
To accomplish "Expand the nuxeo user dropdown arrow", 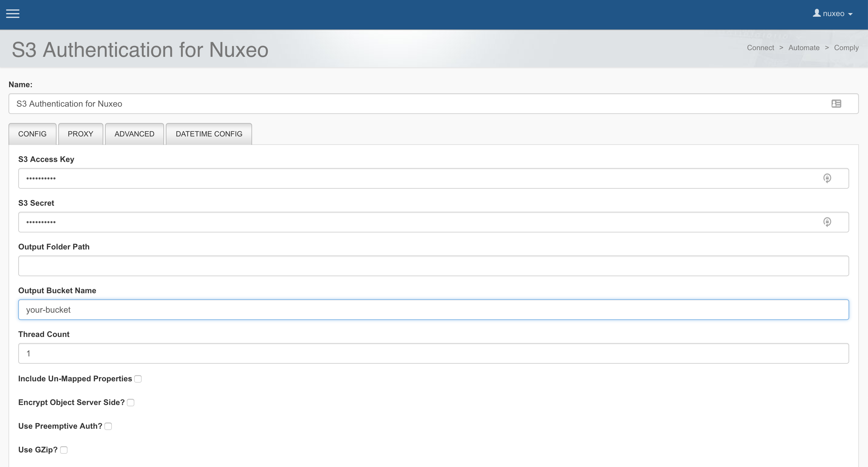I will click(850, 14).
